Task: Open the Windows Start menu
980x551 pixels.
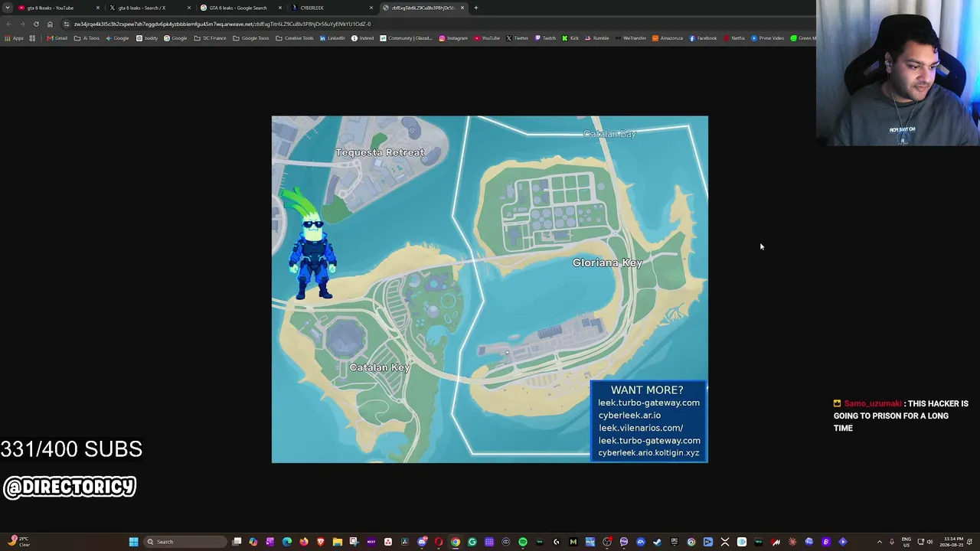Action: (x=133, y=542)
